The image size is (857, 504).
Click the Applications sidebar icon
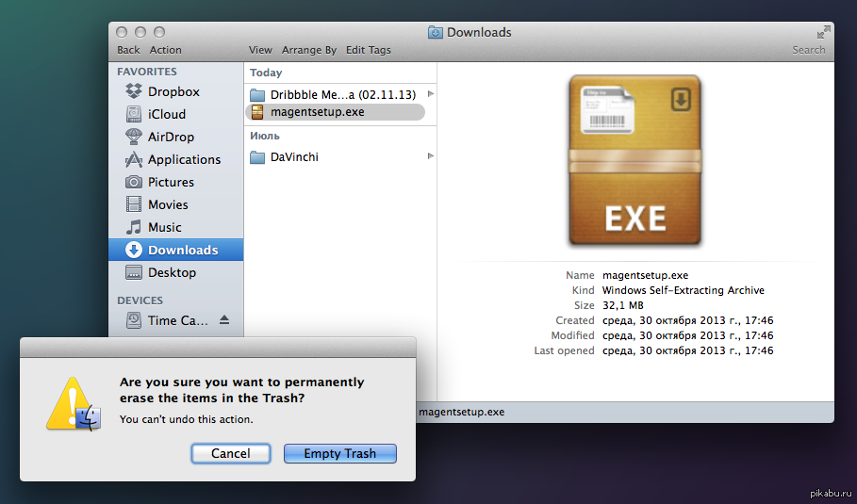pos(133,159)
